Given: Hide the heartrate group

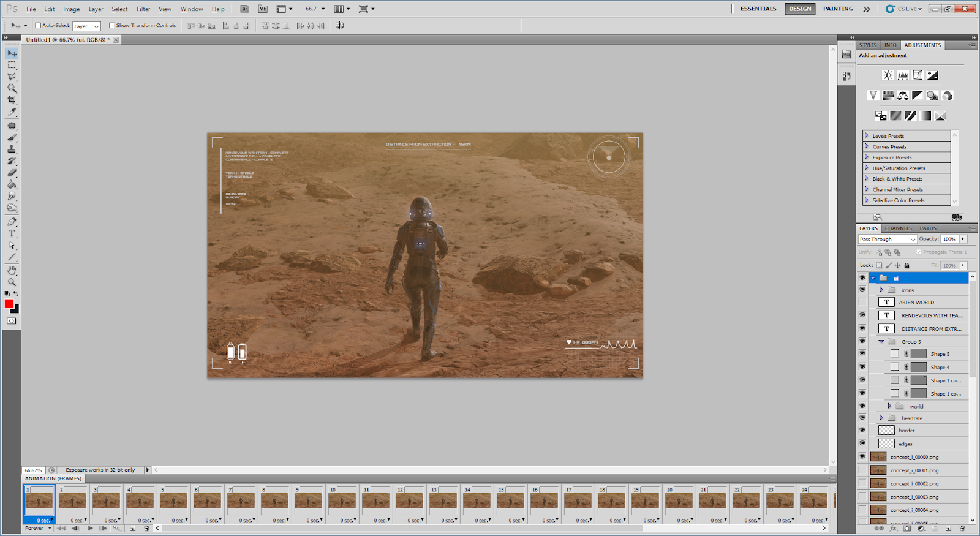Looking at the screenshot, I should coord(862,418).
